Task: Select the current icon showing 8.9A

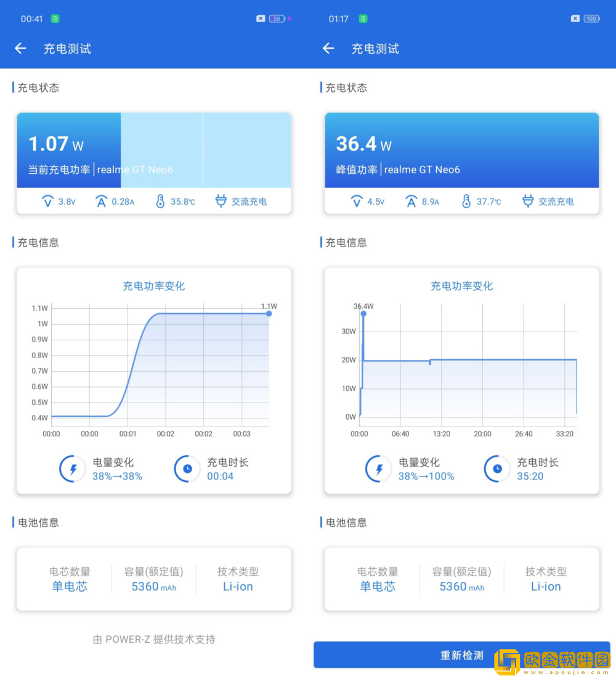Action: 410,201
